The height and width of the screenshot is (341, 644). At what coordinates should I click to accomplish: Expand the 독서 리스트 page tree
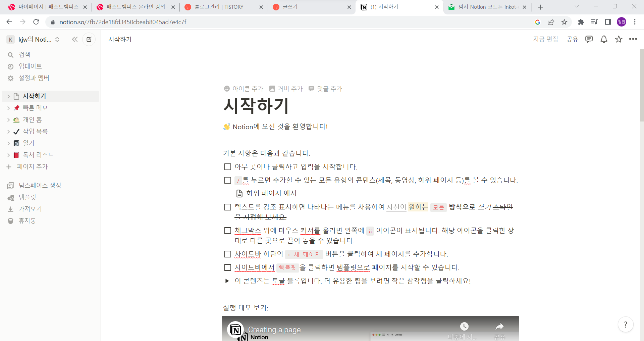(x=9, y=155)
